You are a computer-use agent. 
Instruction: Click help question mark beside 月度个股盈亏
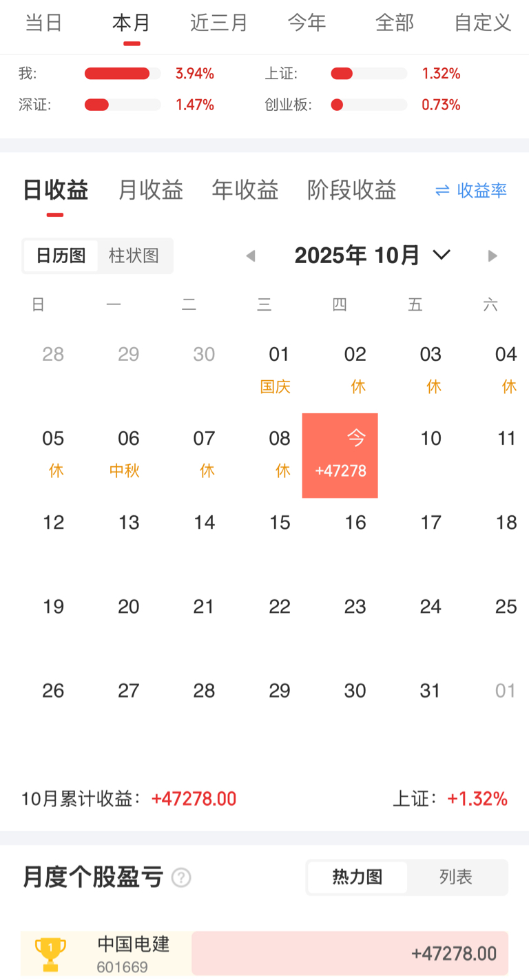pyautogui.click(x=181, y=878)
